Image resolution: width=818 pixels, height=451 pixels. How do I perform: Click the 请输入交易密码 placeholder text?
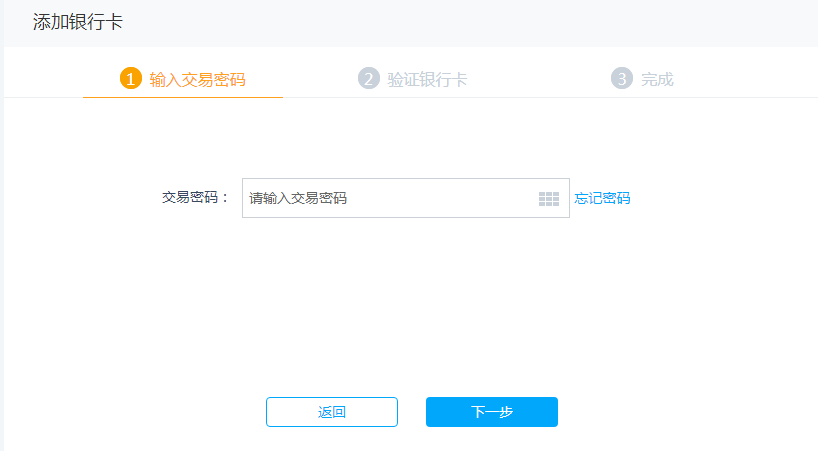[x=298, y=198]
